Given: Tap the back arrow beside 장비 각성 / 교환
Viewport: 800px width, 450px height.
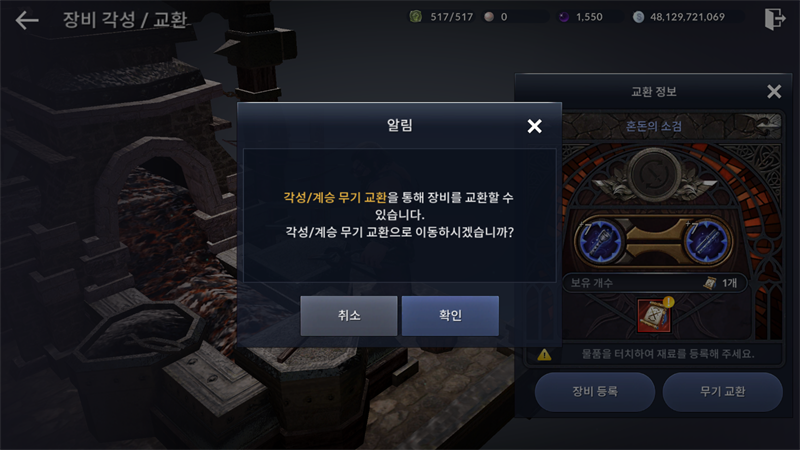Looking at the screenshot, I should pos(27,20).
